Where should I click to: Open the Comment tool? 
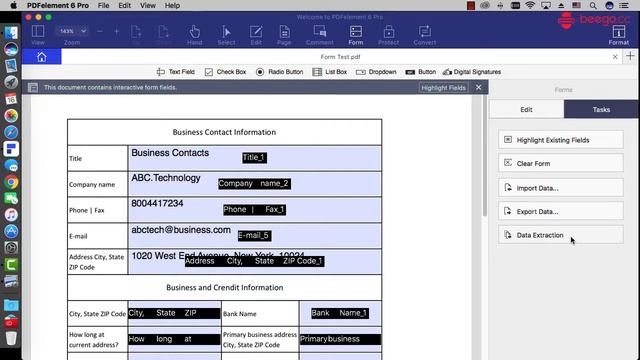tap(320, 35)
